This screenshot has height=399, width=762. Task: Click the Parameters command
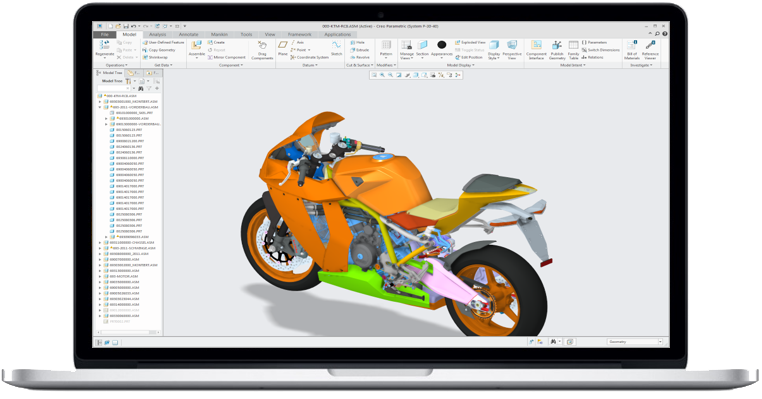594,42
